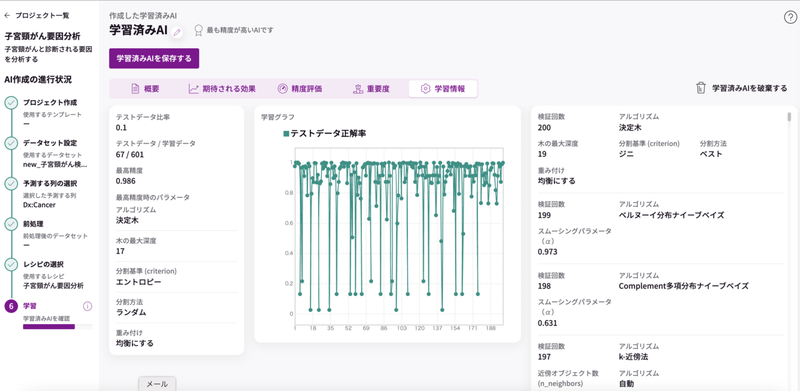Click the テストデータ比率 value 0.1

(121, 128)
